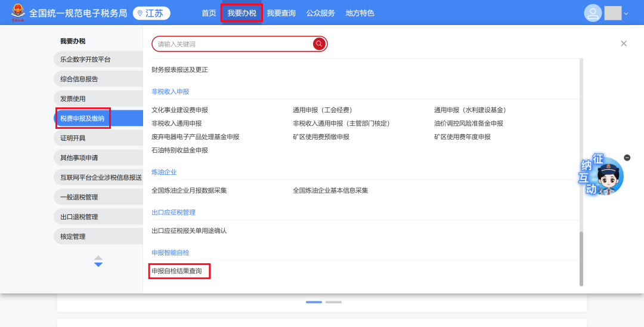Click the vertical scrollbar thumb

(x=581, y=258)
